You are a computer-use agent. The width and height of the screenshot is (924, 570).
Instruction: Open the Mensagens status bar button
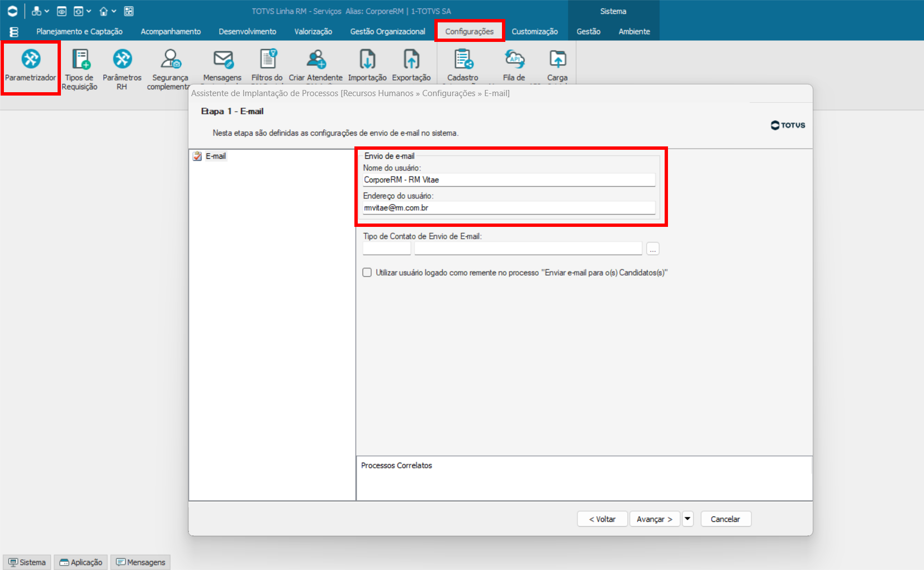[140, 562]
